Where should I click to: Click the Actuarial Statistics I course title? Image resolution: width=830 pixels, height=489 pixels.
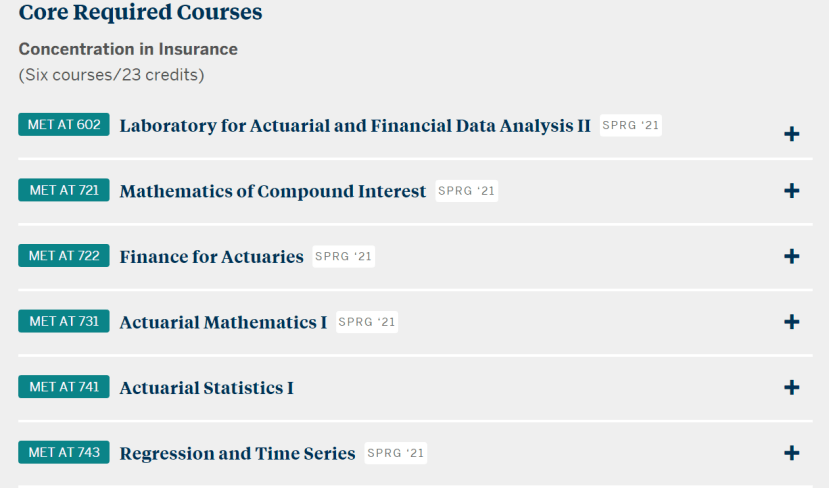pos(206,388)
